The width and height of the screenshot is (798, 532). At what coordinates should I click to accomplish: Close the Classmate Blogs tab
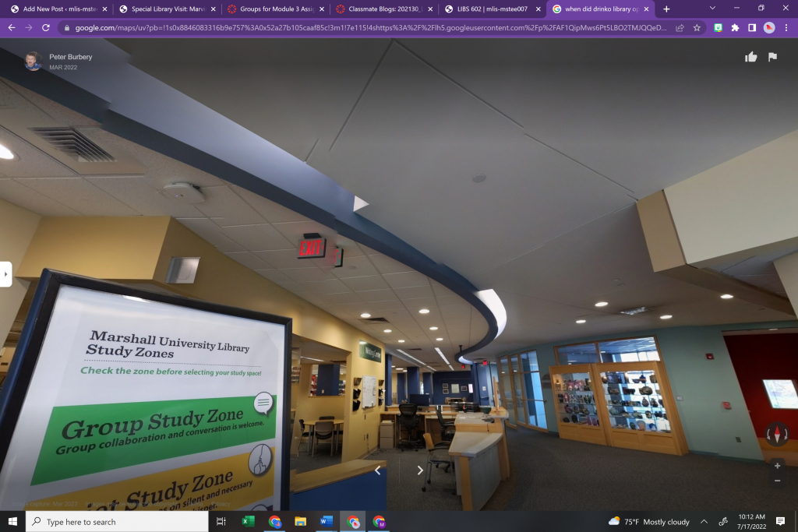click(x=430, y=9)
